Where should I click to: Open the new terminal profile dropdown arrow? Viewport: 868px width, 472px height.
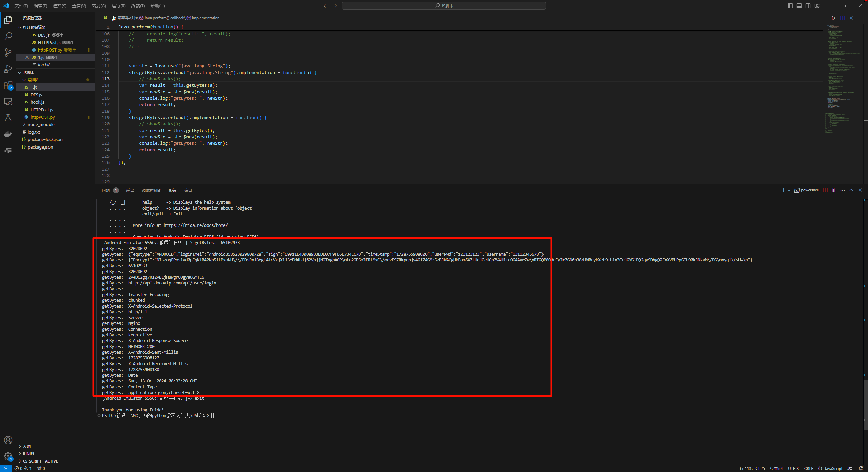click(789, 190)
